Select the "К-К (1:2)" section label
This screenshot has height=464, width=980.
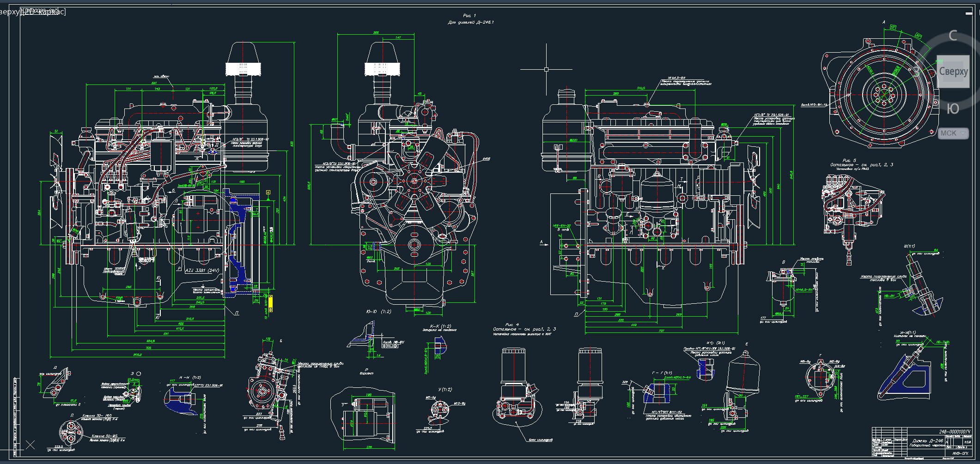pyautogui.click(x=440, y=326)
